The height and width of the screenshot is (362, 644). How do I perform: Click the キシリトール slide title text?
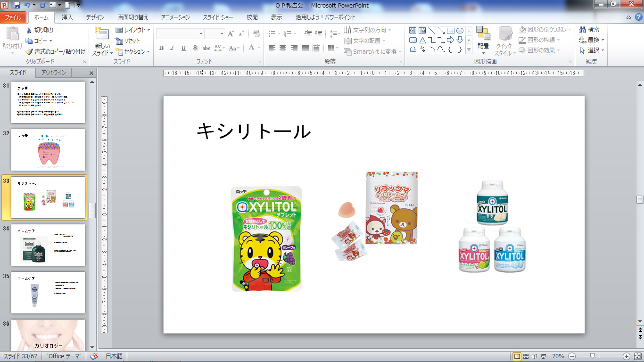click(254, 132)
